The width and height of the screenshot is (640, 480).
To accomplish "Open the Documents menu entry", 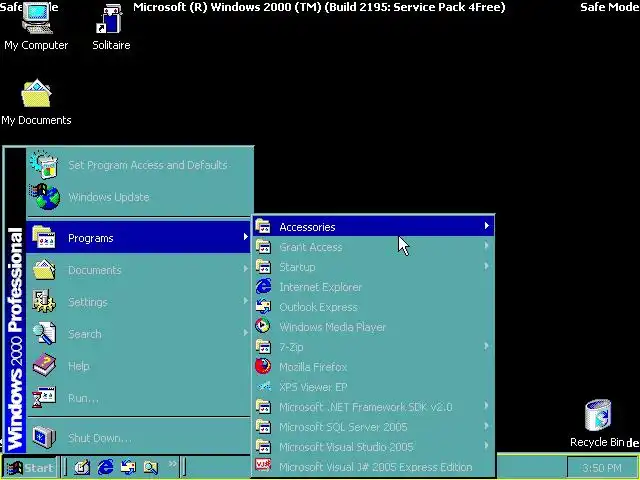I will pyautogui.click(x=139, y=270).
